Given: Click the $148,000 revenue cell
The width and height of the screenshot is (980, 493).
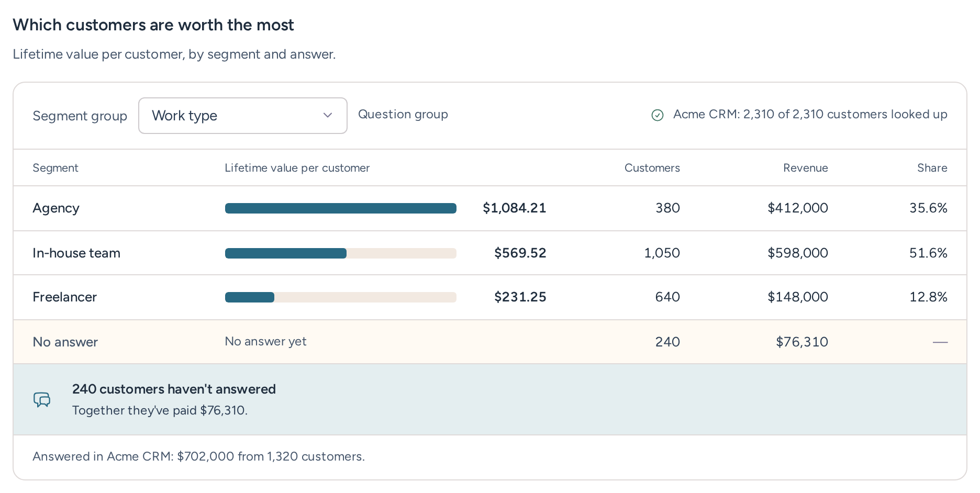Looking at the screenshot, I should point(798,297).
